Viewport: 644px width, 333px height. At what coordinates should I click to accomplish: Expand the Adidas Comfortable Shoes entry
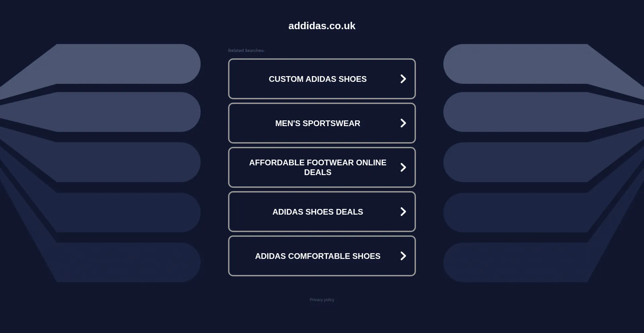pyautogui.click(x=318, y=256)
